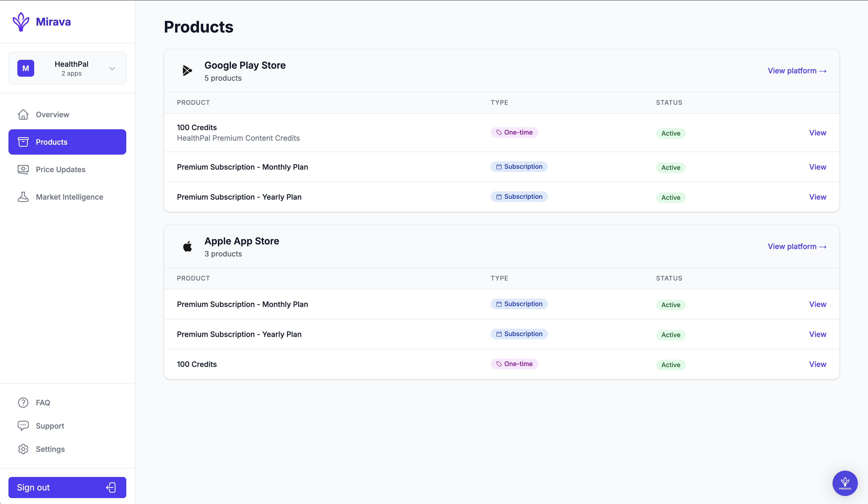Open View platform for Google Play Store
Screen dimensions: 868x504
(x=797, y=71)
